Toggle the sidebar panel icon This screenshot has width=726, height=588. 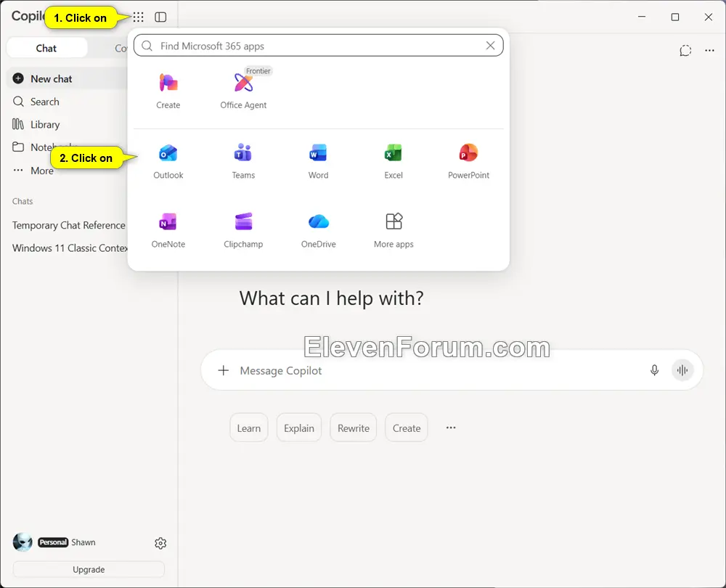click(x=160, y=17)
